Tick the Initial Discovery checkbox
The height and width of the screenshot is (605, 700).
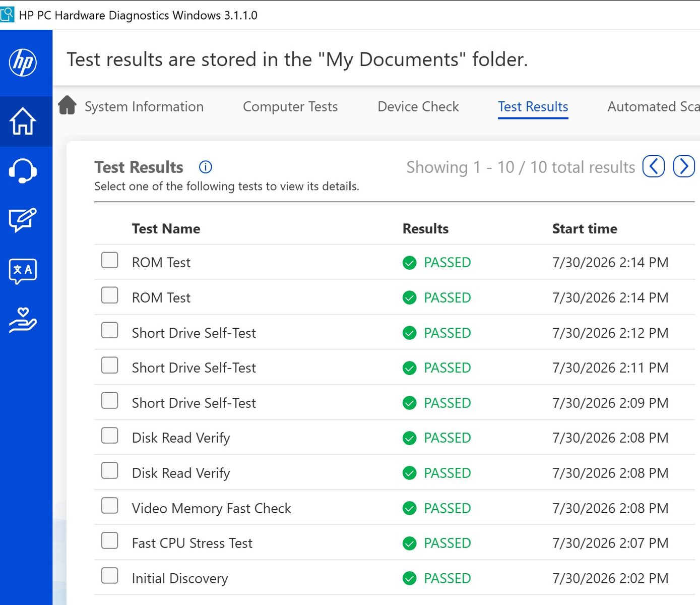[110, 576]
